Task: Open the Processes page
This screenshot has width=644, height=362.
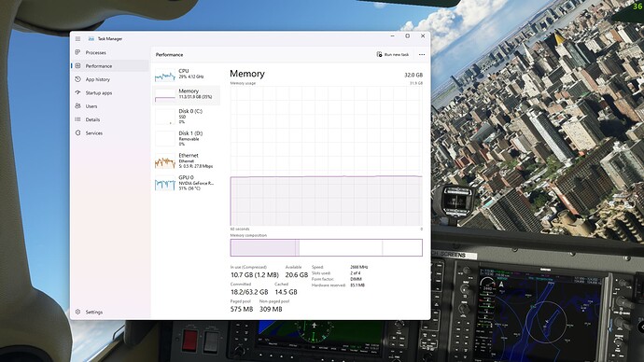Action: tap(109, 52)
